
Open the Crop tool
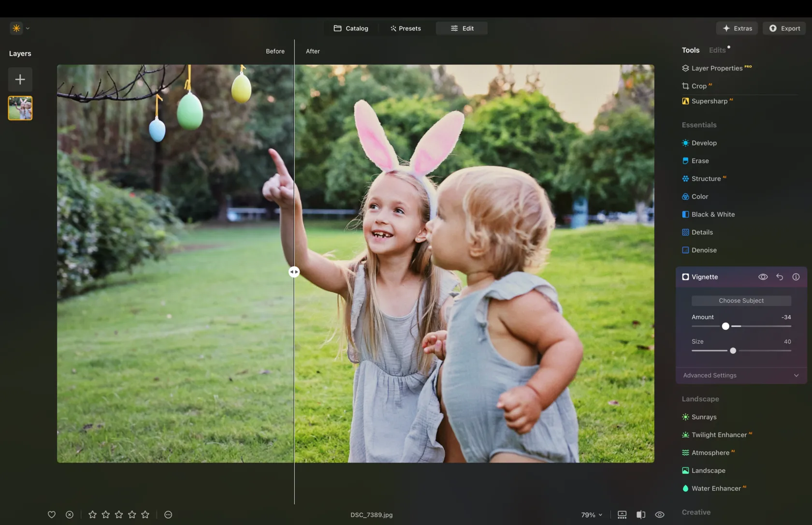tap(698, 86)
